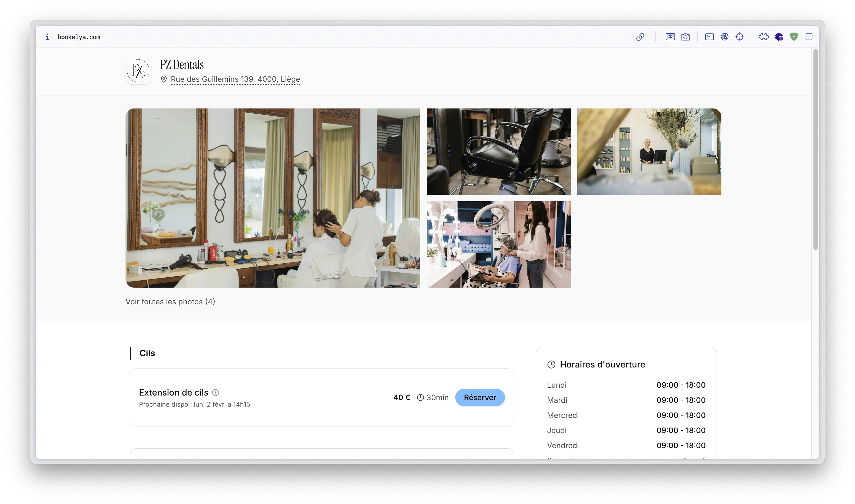The height and width of the screenshot is (504, 855).
Task: Click the clock icon beside Horaires d'ouverture
Action: coord(551,365)
